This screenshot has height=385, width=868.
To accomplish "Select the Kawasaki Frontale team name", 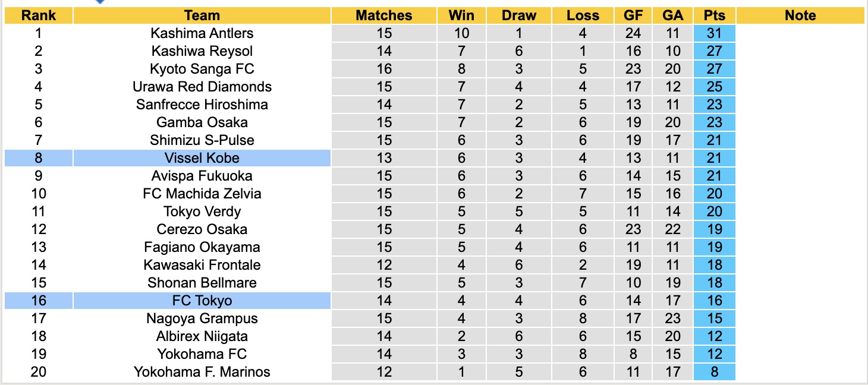I will (202, 265).
